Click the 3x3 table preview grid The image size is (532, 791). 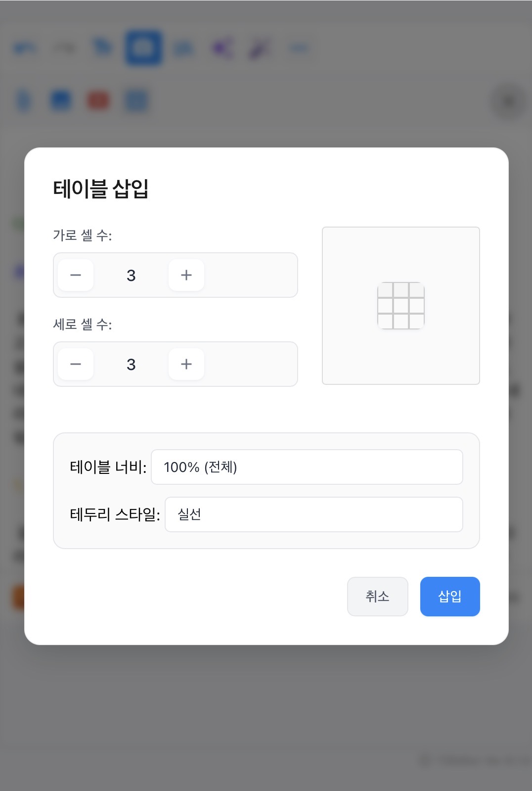(x=401, y=306)
